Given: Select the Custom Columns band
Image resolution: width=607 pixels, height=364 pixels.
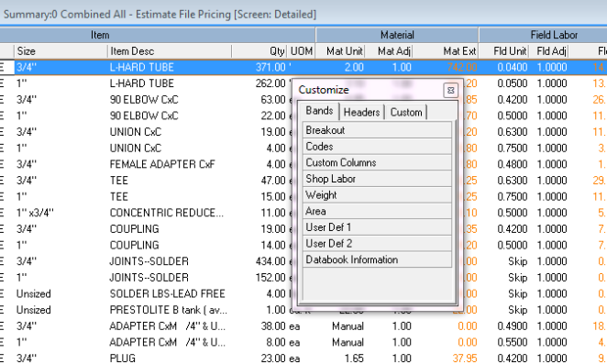Looking at the screenshot, I should tap(377, 162).
